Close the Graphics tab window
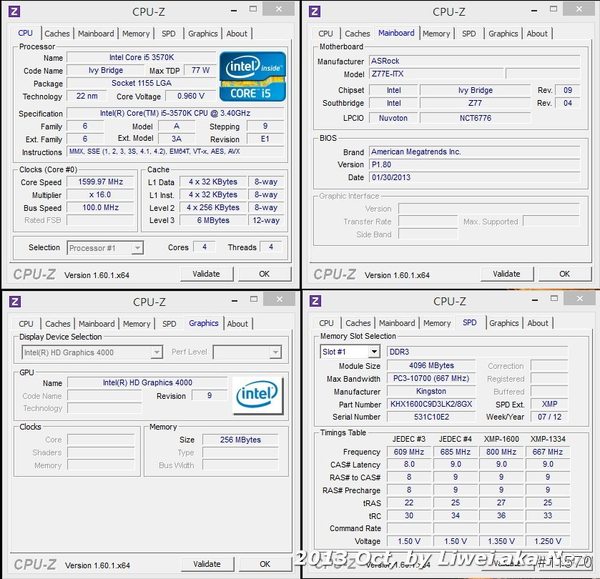Image resolution: width=600 pixels, height=579 pixels. click(280, 299)
